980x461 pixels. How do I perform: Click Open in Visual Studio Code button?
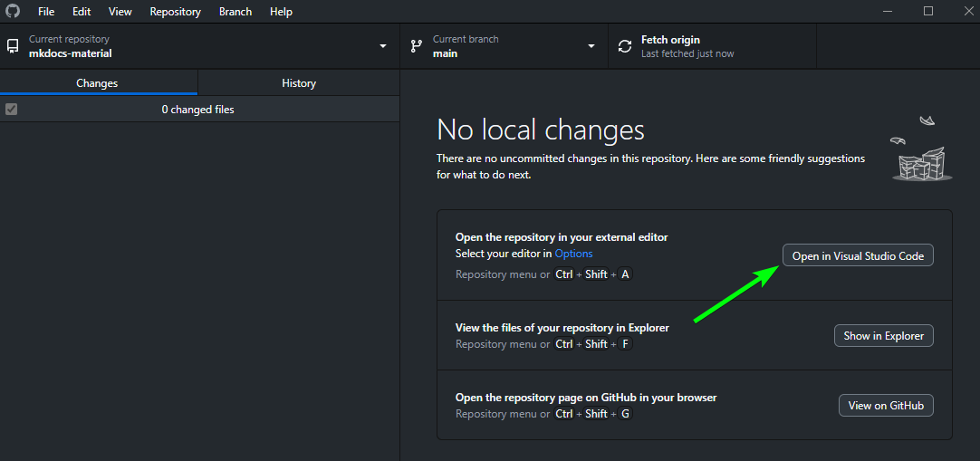pyautogui.click(x=858, y=256)
